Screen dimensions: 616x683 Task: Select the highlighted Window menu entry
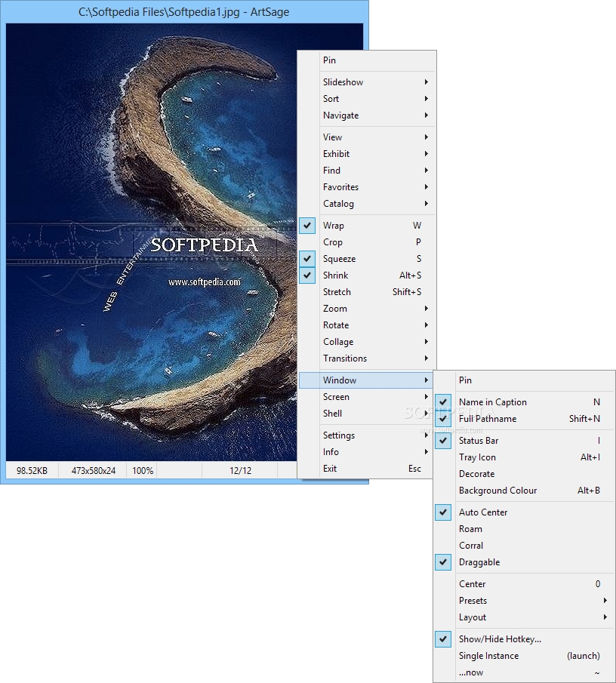pyautogui.click(x=367, y=380)
